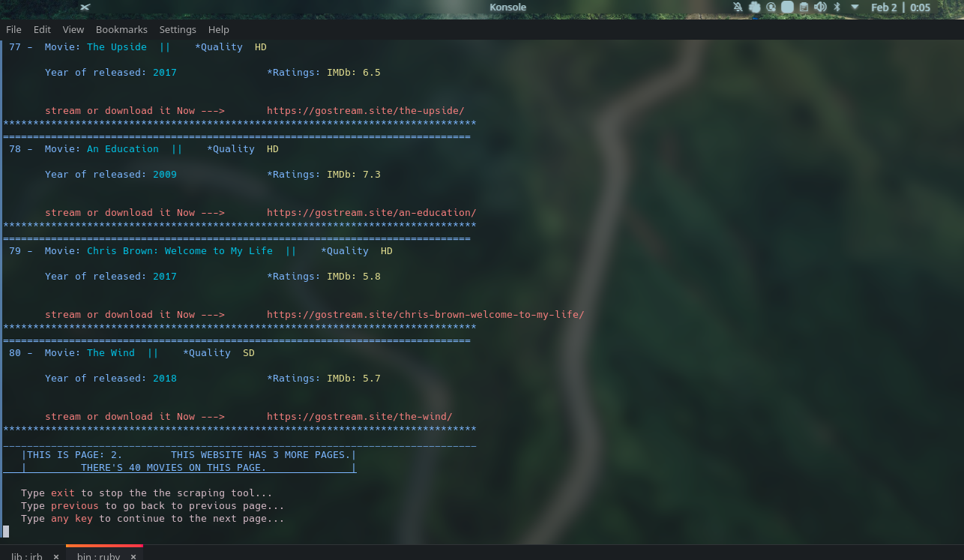964x560 pixels.
Task: Expand hidden tray icons arrow
Action: (x=855, y=7)
